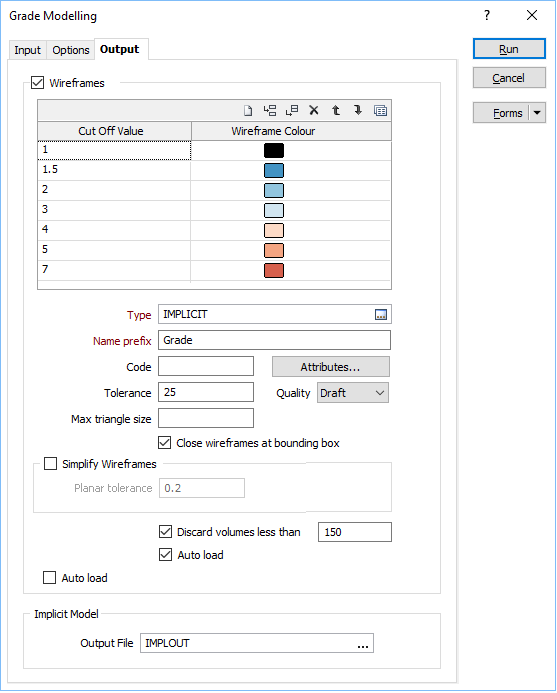Select cut off value cell 7
The height and width of the screenshot is (693, 557).
click(x=114, y=270)
